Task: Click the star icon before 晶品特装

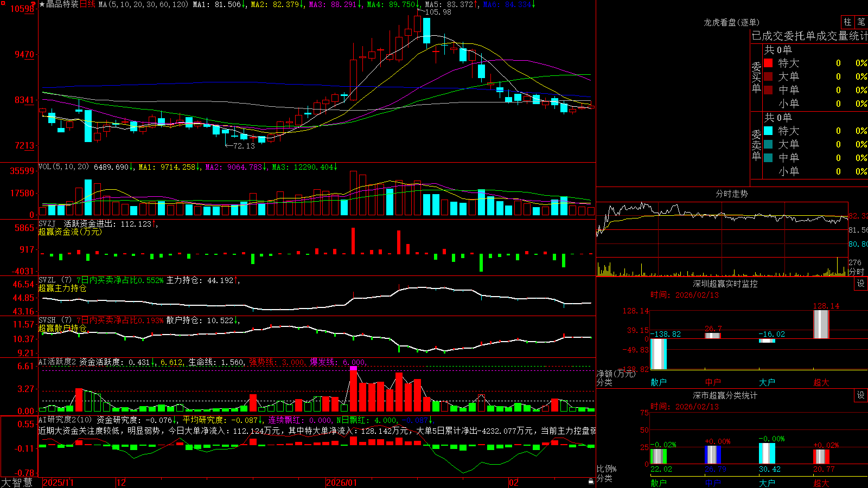Action: pyautogui.click(x=42, y=4)
